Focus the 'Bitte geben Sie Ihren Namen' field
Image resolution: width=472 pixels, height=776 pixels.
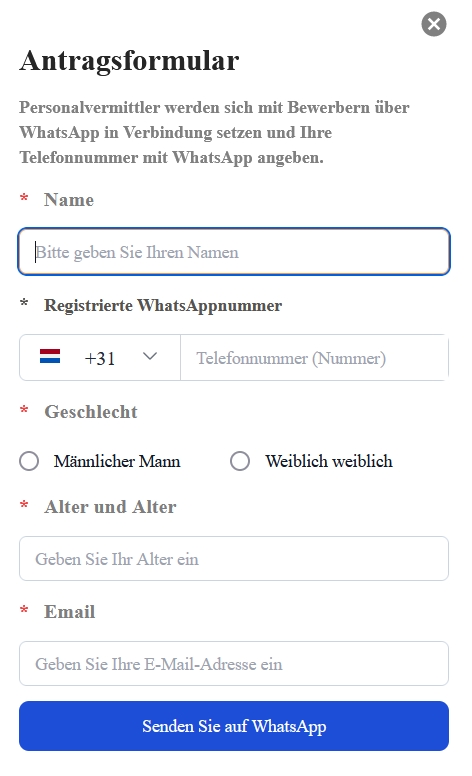click(x=234, y=251)
